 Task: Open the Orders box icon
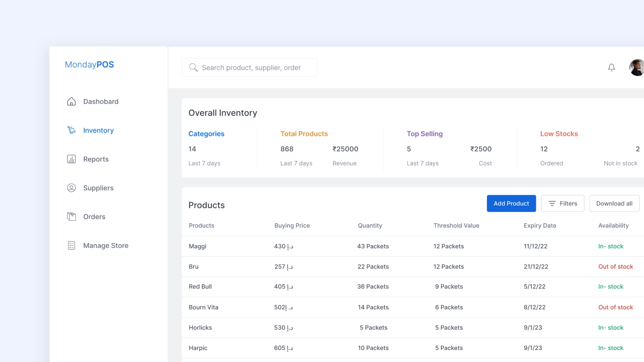pos(71,217)
